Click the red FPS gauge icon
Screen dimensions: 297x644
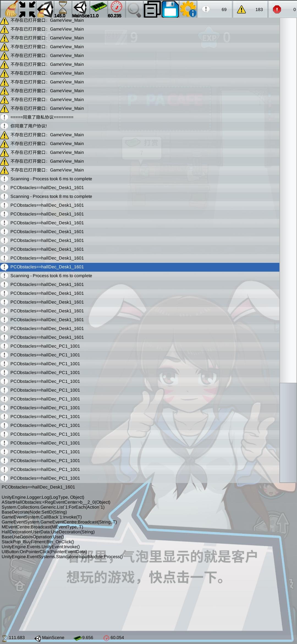coord(116,9)
